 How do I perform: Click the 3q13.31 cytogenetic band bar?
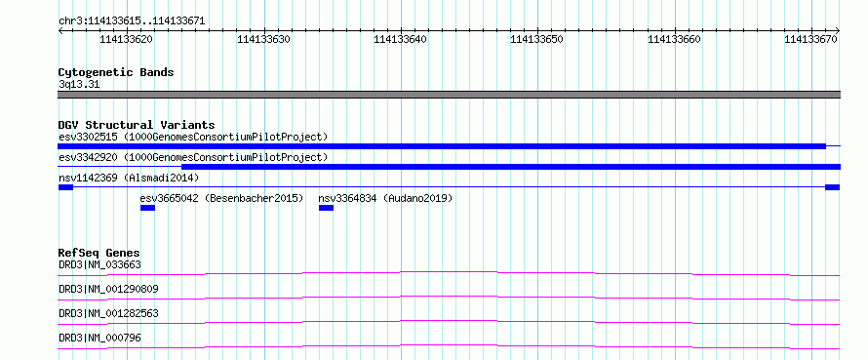(x=449, y=95)
